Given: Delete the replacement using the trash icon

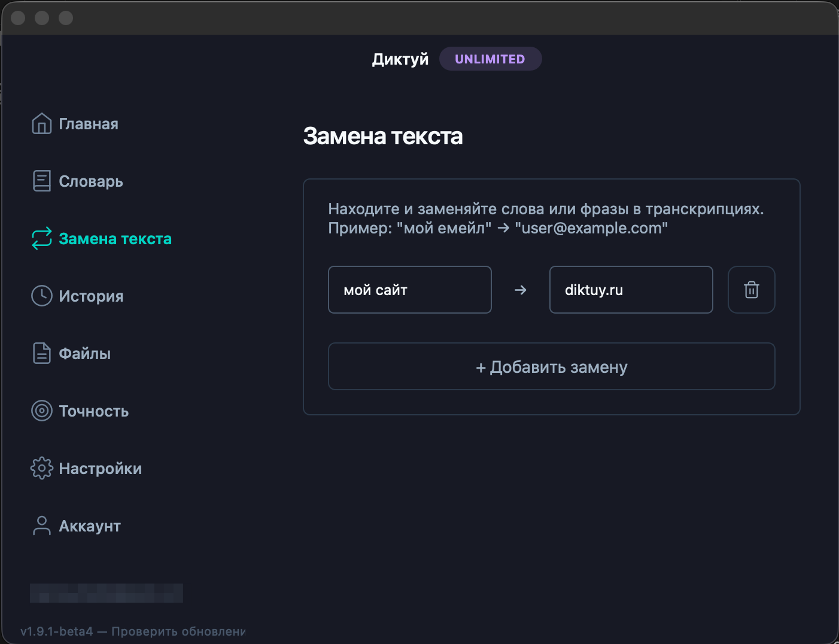Looking at the screenshot, I should pos(752,290).
